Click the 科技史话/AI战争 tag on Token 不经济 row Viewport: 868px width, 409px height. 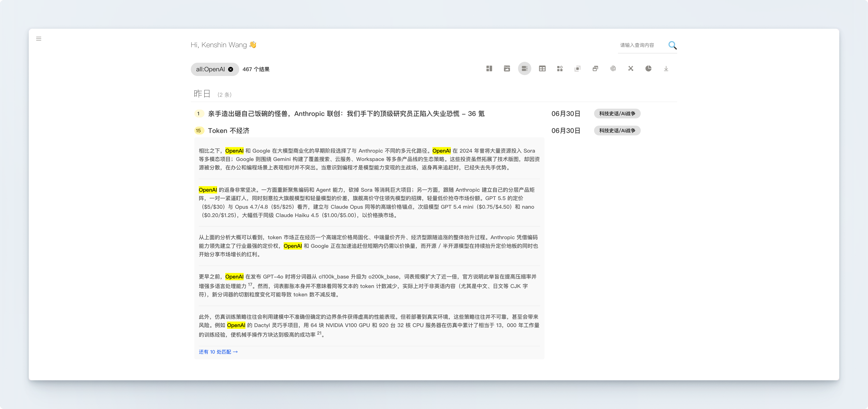click(617, 131)
